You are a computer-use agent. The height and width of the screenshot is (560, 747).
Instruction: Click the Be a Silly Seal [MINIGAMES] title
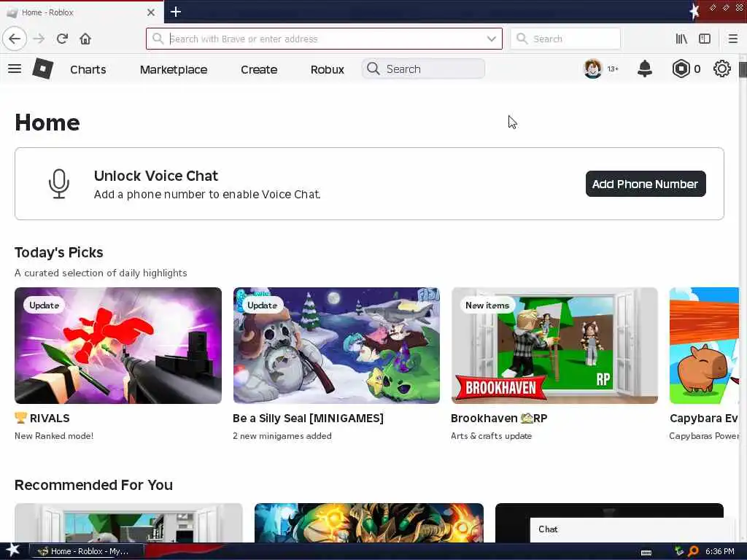[309, 418]
